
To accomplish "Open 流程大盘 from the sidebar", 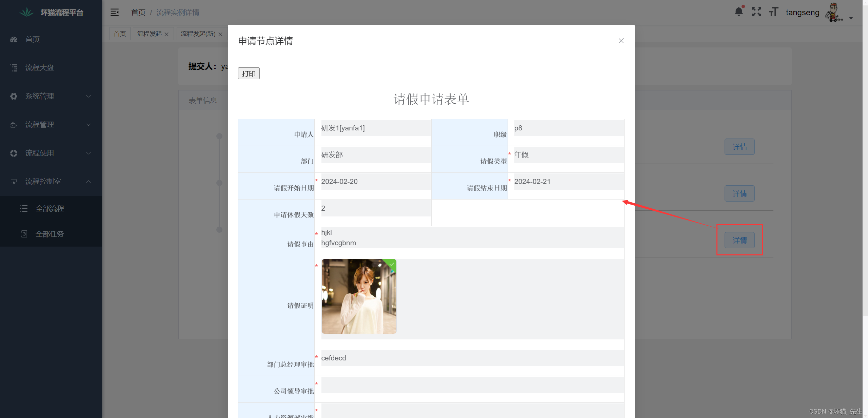I will point(39,67).
